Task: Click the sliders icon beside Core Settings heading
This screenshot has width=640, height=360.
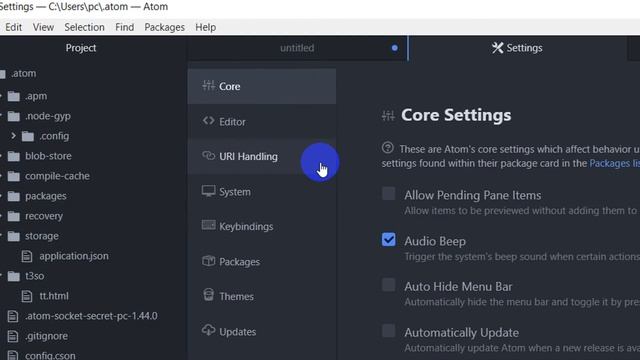Action: point(388,116)
